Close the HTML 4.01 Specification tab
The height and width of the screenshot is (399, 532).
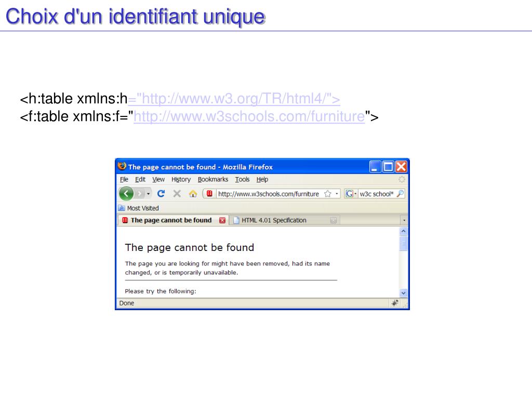(334, 220)
